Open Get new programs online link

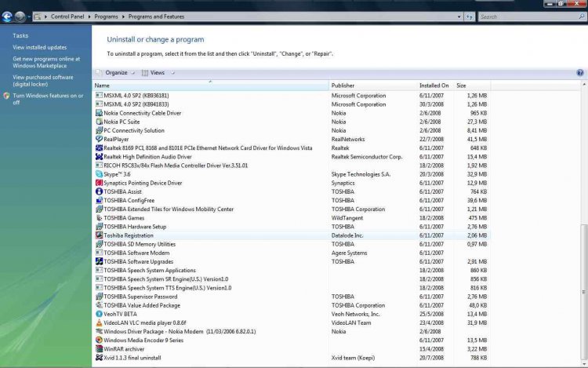(46, 62)
